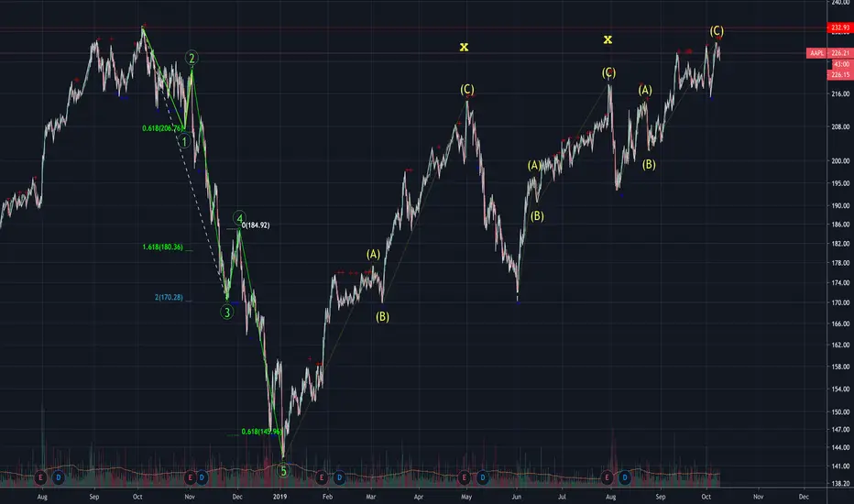This screenshot has height=504, width=854.
Task: Select the (A) label at the March high
Action: coord(373,255)
